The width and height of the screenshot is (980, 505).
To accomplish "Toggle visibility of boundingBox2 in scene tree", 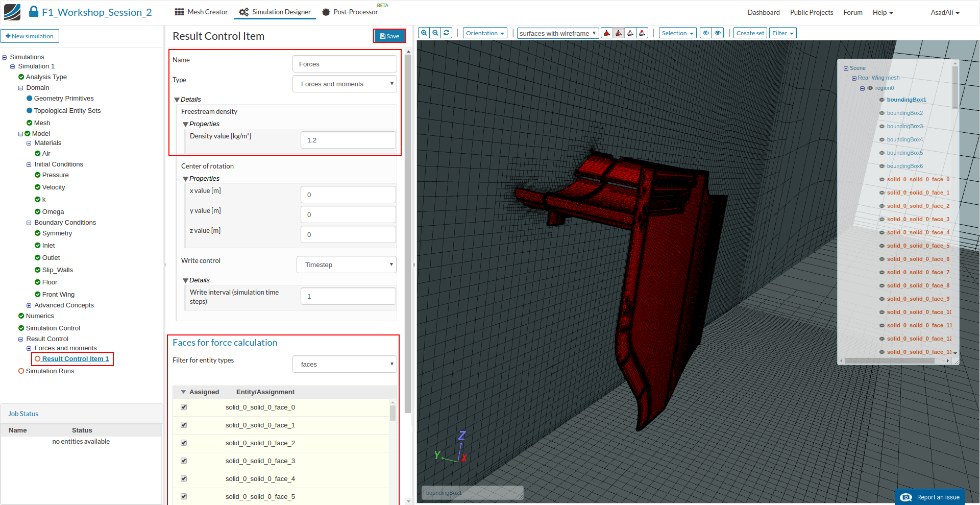I will (x=881, y=113).
